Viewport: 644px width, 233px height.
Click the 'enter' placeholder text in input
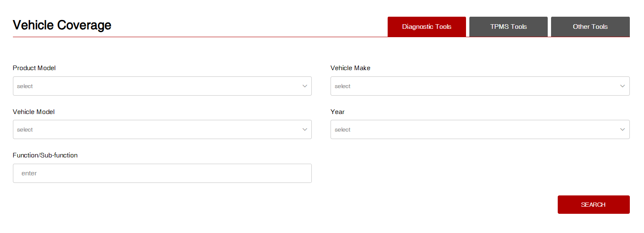click(29, 173)
